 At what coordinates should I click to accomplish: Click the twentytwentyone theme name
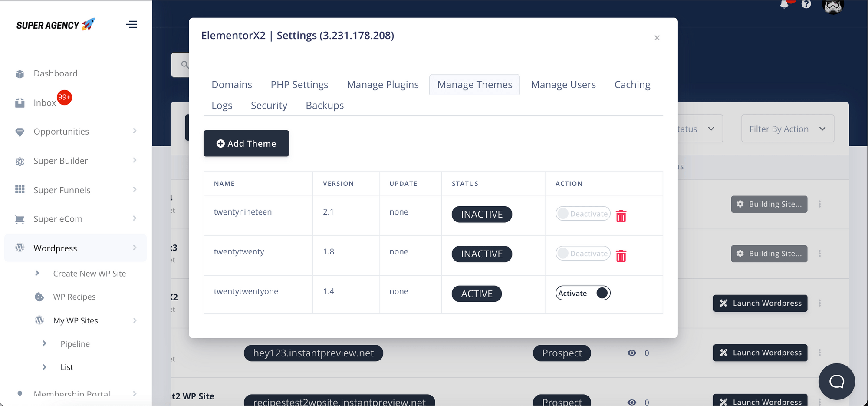click(x=246, y=291)
